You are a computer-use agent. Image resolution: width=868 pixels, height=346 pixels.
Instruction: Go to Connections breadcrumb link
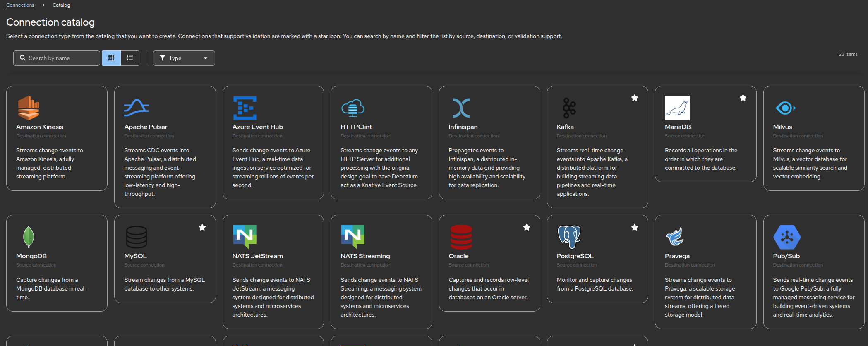point(20,5)
